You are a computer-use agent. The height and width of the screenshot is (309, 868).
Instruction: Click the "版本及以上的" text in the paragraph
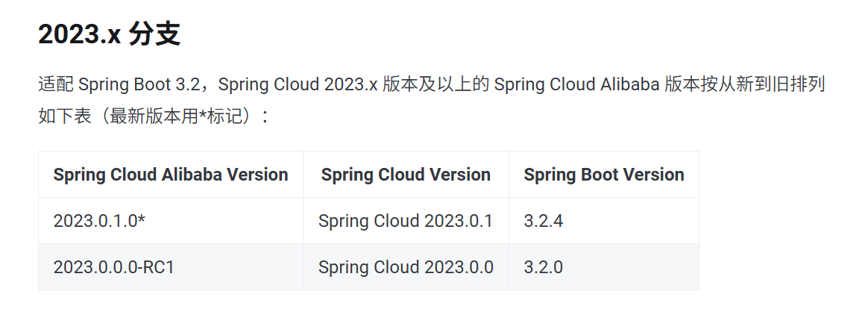point(435,84)
